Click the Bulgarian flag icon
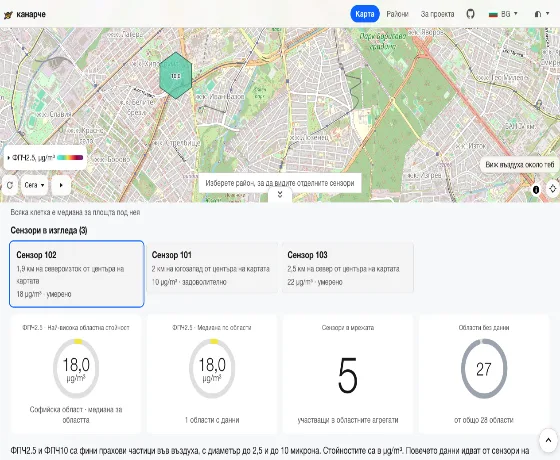560x460 pixels. click(493, 14)
